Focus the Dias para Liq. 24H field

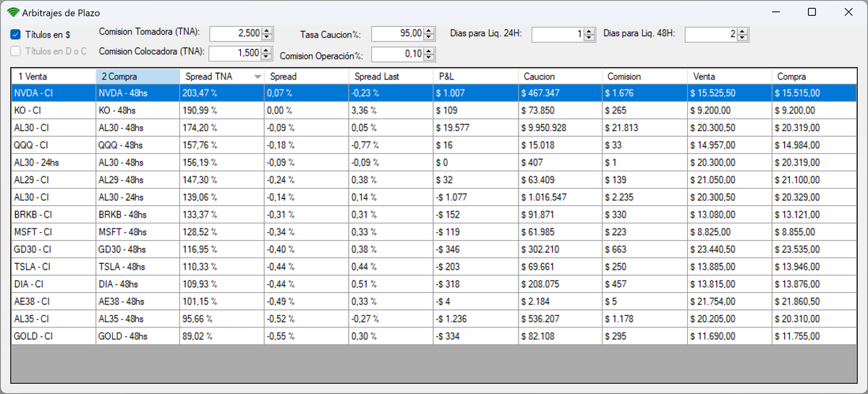tap(557, 34)
